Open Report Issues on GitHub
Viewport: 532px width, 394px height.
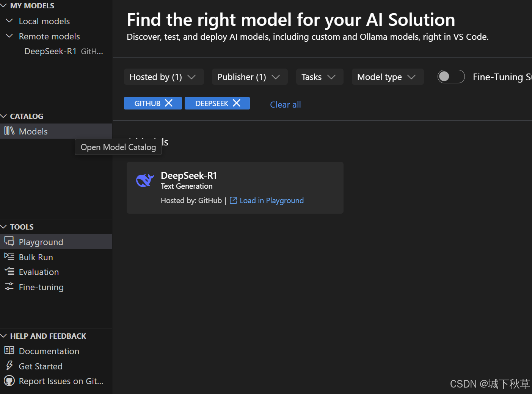(56, 381)
